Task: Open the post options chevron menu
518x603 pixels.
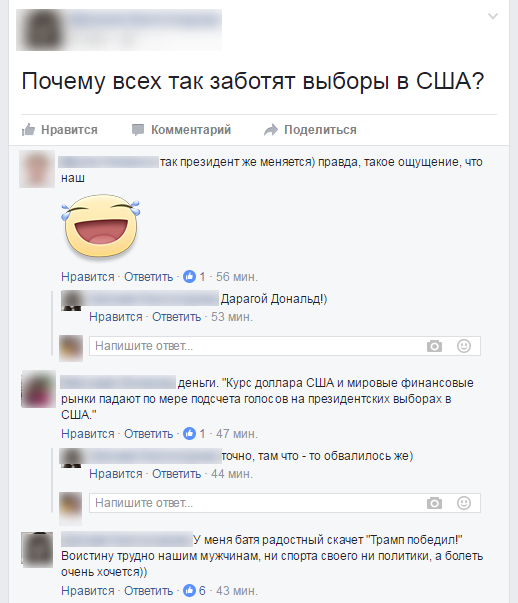Action: tap(493, 16)
